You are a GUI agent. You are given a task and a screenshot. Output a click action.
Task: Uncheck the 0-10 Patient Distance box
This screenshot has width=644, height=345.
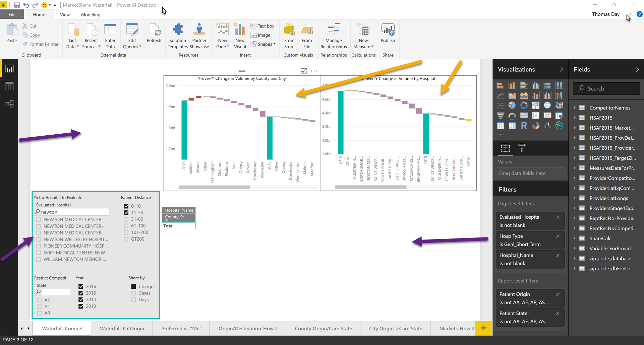click(x=126, y=206)
